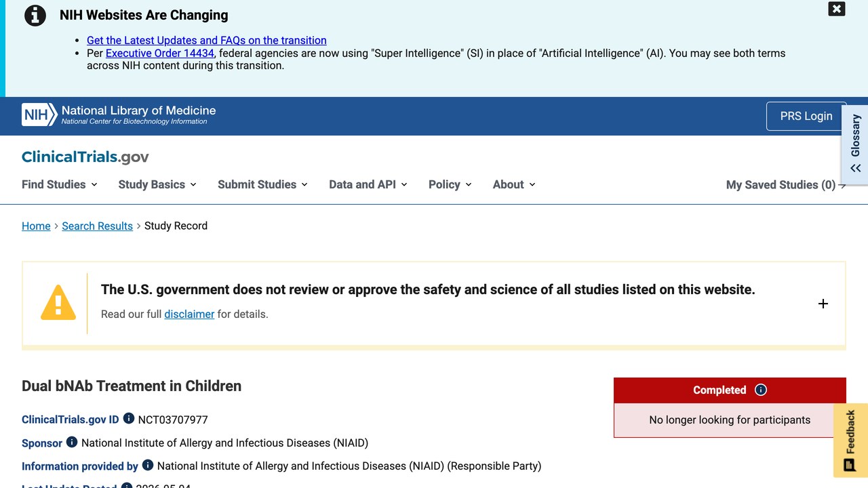Screen dimensions: 868x488
Task: Open My Saved Studies (0)
Action: [786, 185]
